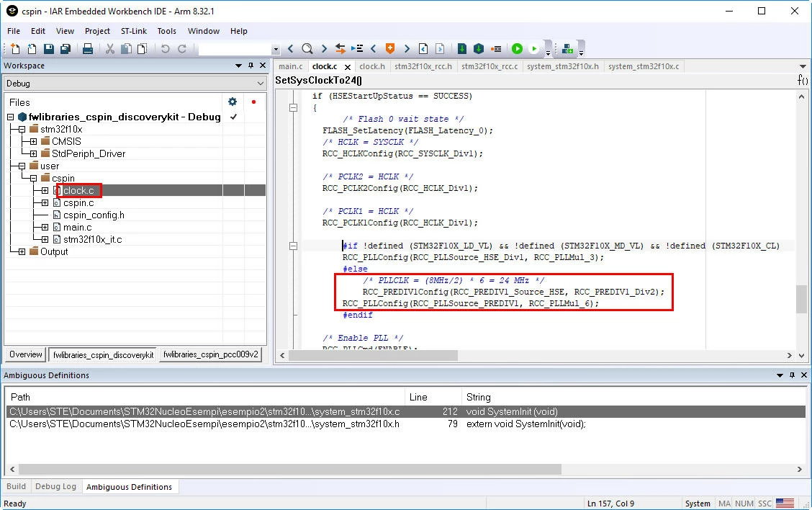Expand the StdPeriph_Driver folder node
This screenshot has width=812, height=510.
tap(33, 154)
